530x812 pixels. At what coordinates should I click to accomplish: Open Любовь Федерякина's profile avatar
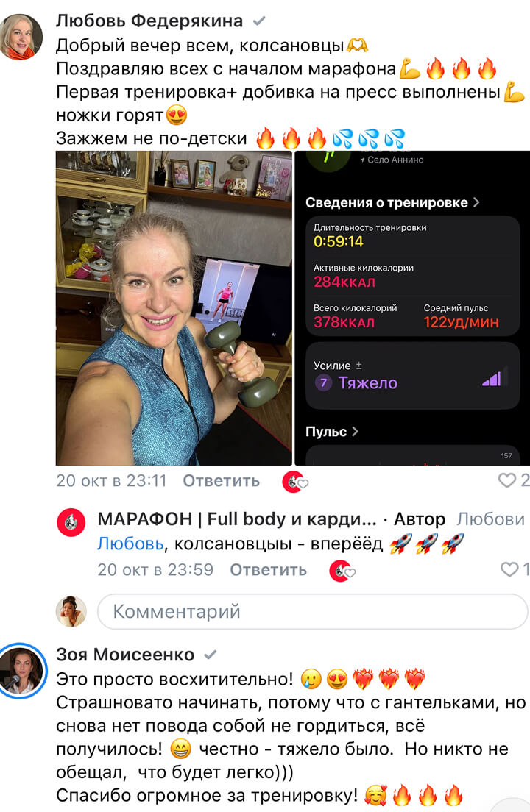point(21,37)
